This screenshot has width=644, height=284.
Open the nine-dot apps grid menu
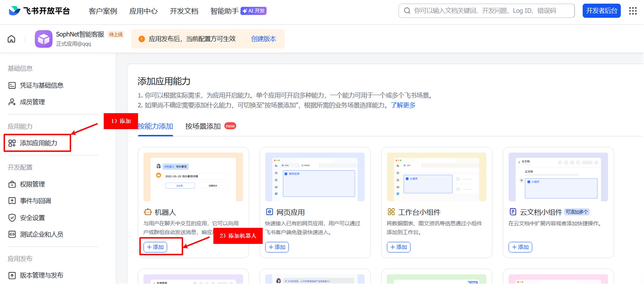tap(633, 11)
